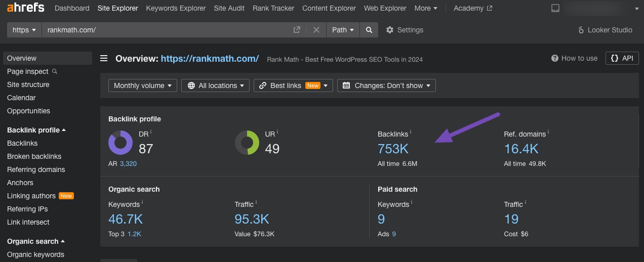
Task: Open Anchors in sidebar
Action: (x=20, y=183)
